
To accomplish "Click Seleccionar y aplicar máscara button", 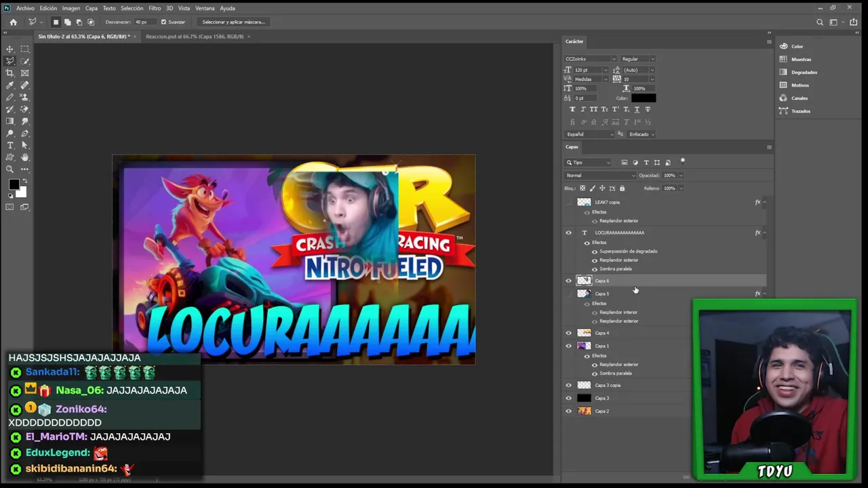I will pos(233,22).
